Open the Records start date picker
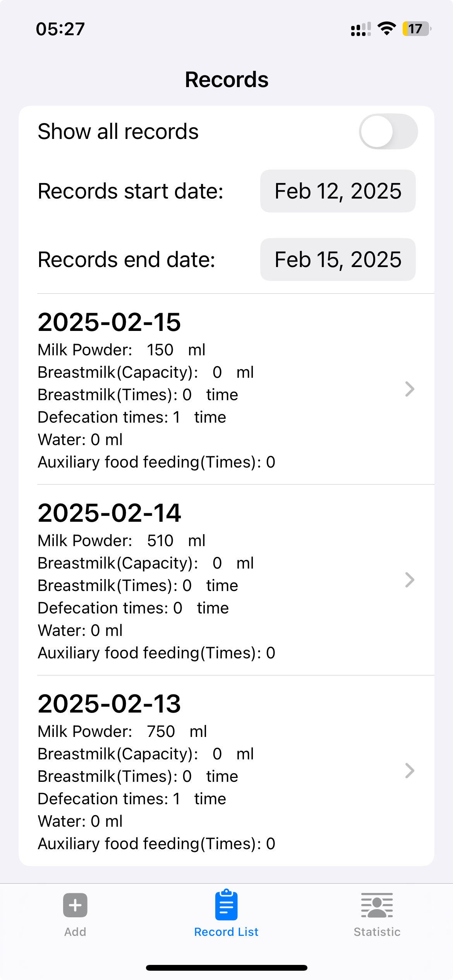This screenshot has height=980, width=453. tap(338, 191)
